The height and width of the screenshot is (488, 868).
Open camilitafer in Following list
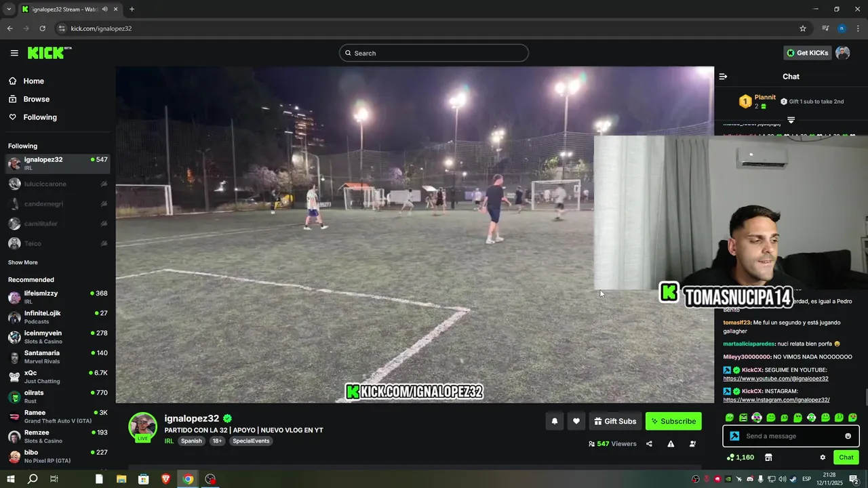tap(58, 223)
